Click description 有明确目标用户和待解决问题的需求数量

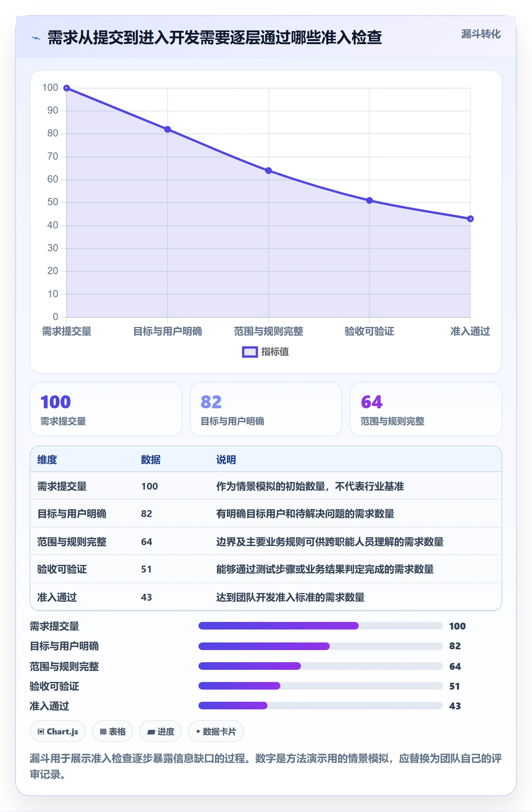coord(305,514)
